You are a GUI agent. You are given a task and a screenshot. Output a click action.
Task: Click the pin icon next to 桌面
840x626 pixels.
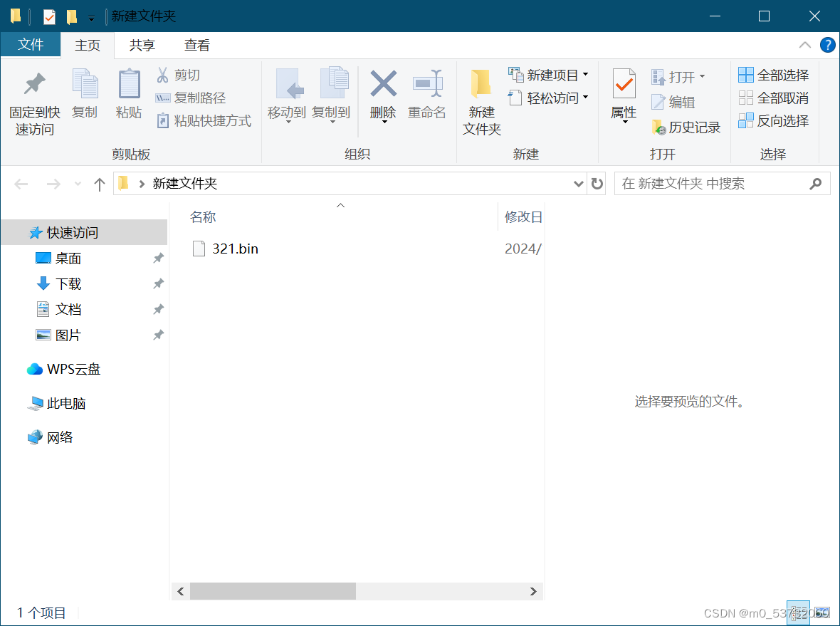click(x=158, y=259)
